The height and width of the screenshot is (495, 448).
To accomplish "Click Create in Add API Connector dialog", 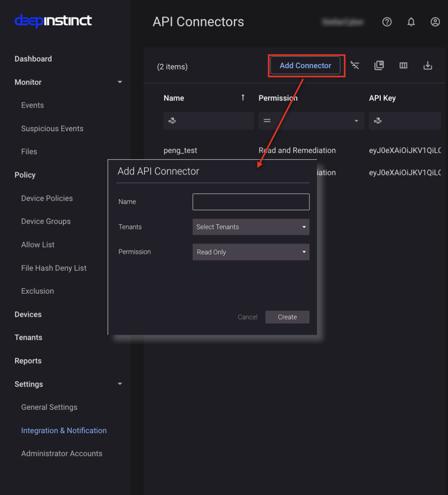I will coord(287,317).
